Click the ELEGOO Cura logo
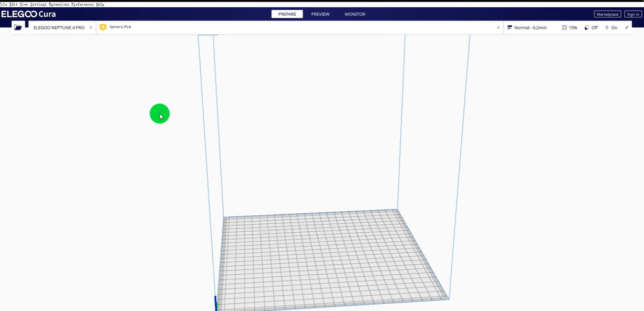644x311 pixels. point(28,14)
